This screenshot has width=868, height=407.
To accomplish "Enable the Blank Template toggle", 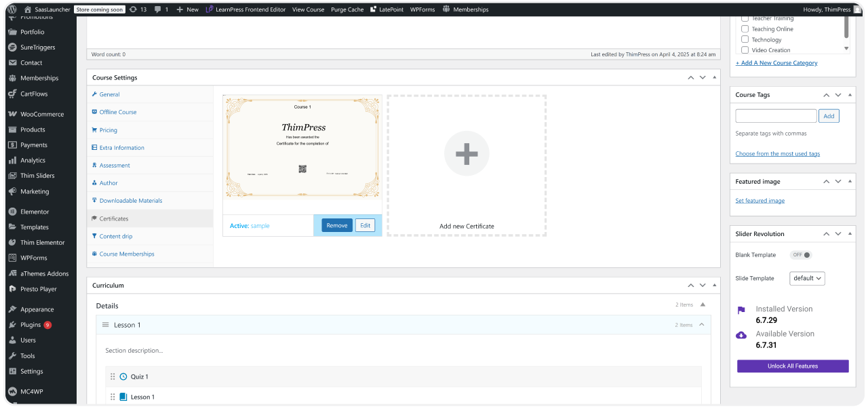I will [x=800, y=254].
